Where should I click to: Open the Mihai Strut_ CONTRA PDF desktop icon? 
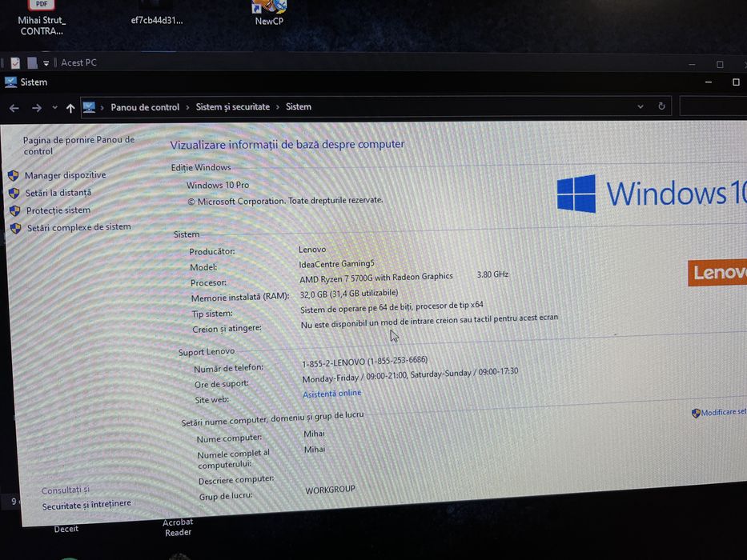(42, 18)
